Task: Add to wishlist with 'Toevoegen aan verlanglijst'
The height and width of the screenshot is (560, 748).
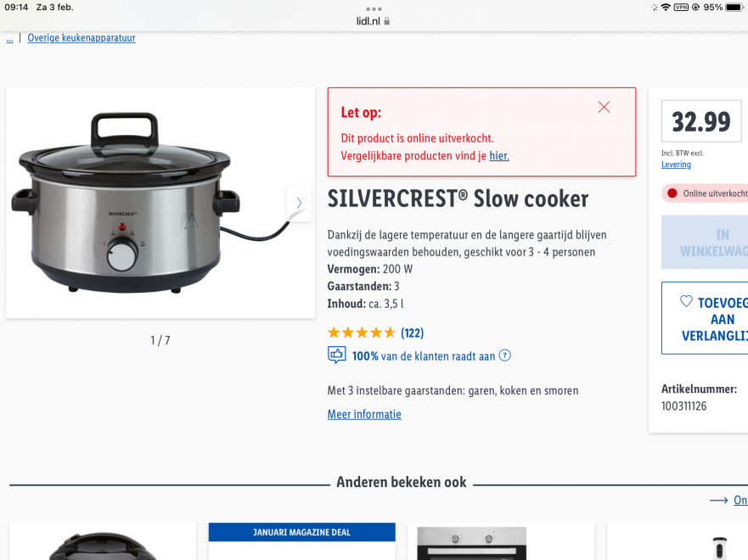Action: [x=705, y=318]
